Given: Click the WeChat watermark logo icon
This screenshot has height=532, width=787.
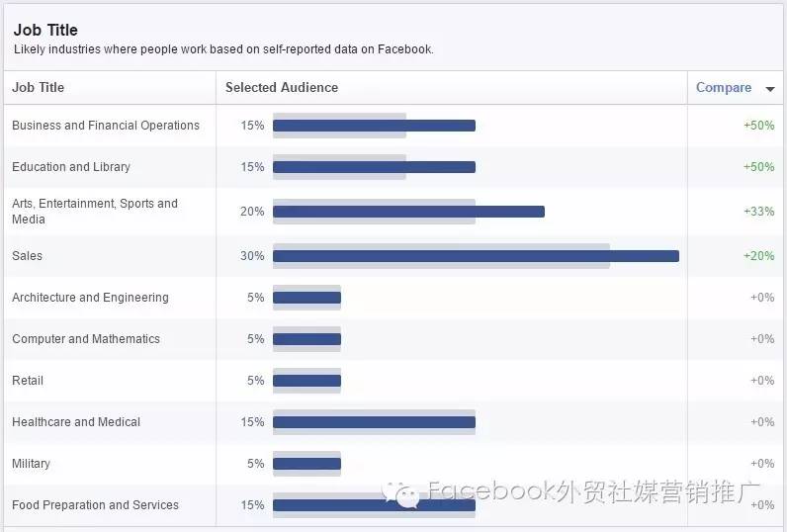Looking at the screenshot, I should pos(401,493).
